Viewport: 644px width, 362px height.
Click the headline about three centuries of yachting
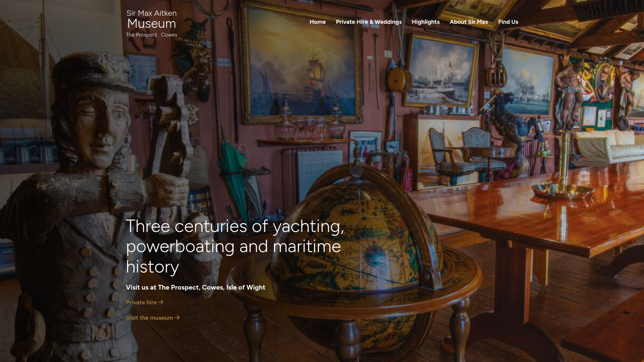coord(235,246)
